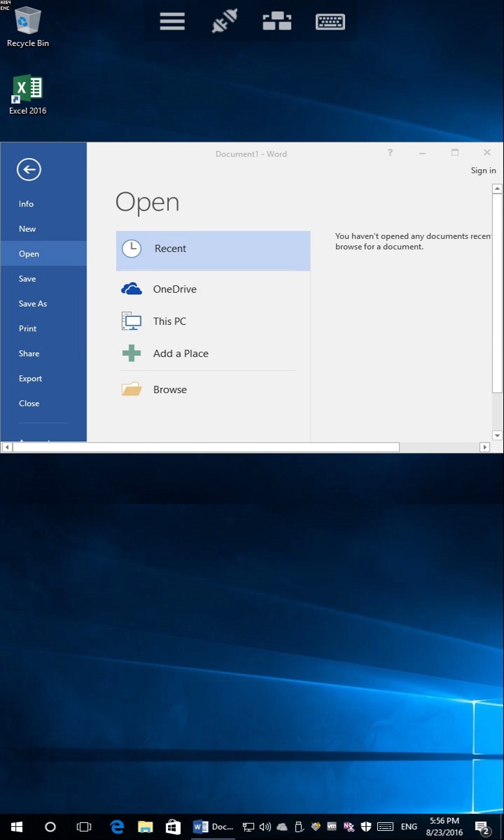Click the Cortana search circle
This screenshot has width=504, height=840.
tap(51, 827)
